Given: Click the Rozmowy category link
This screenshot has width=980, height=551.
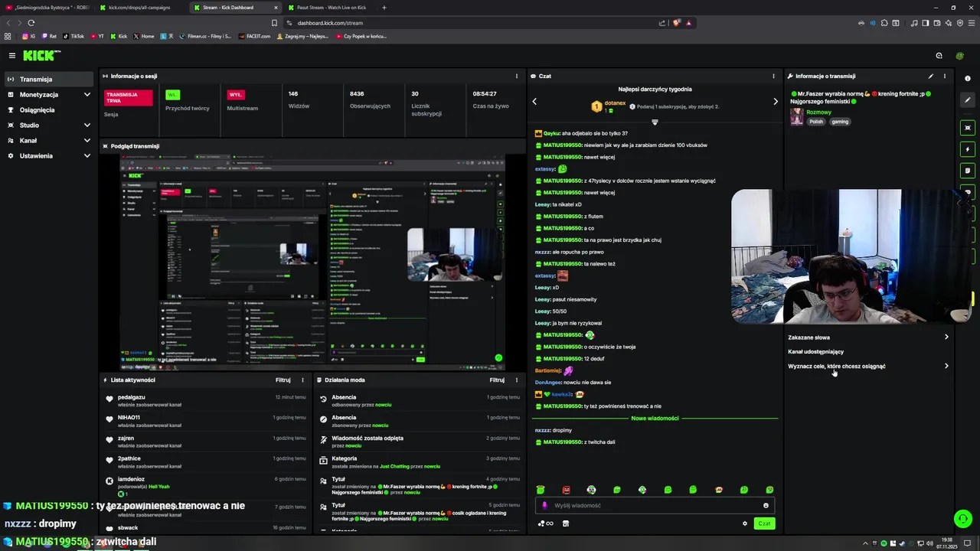Looking at the screenshot, I should [818, 112].
